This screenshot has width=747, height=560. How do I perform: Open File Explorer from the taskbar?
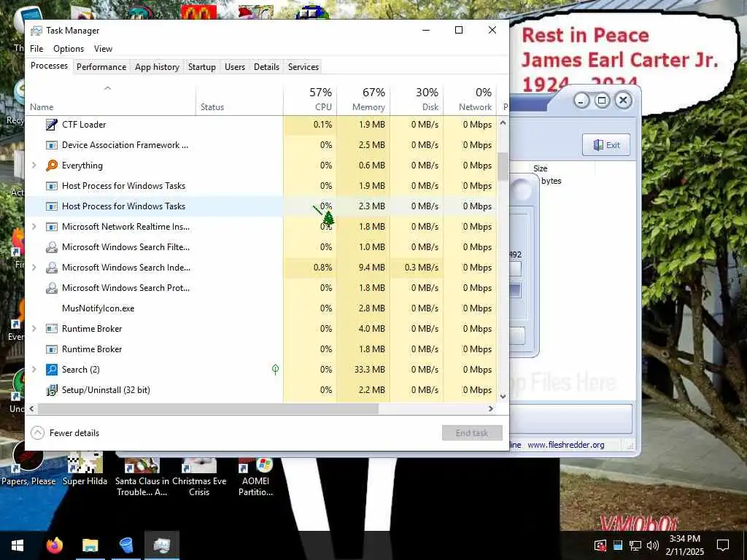90,545
